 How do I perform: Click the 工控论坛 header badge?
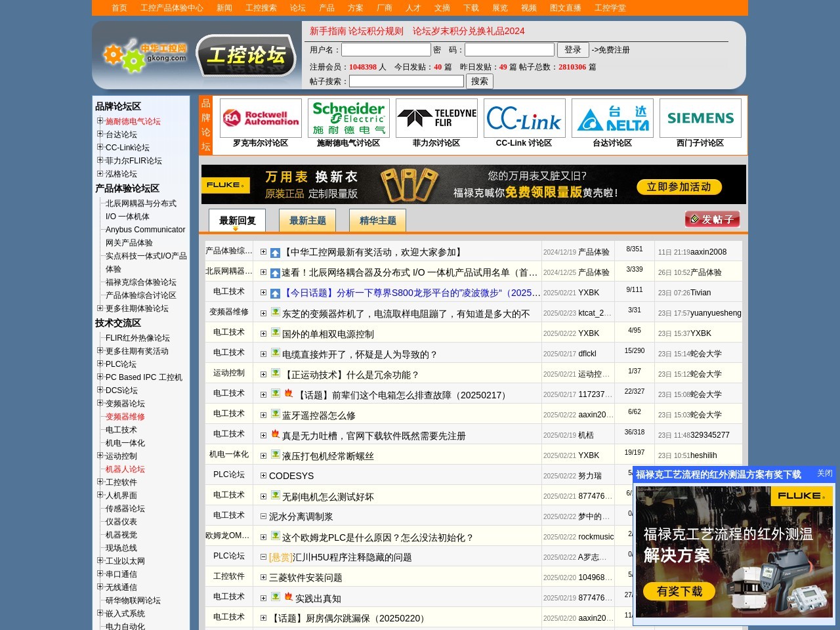246,55
